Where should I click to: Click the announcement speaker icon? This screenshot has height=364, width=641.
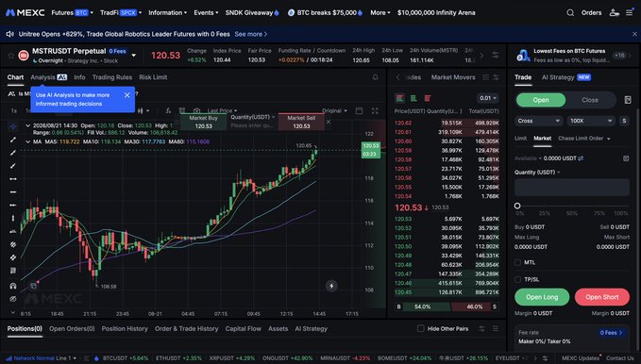(9, 34)
